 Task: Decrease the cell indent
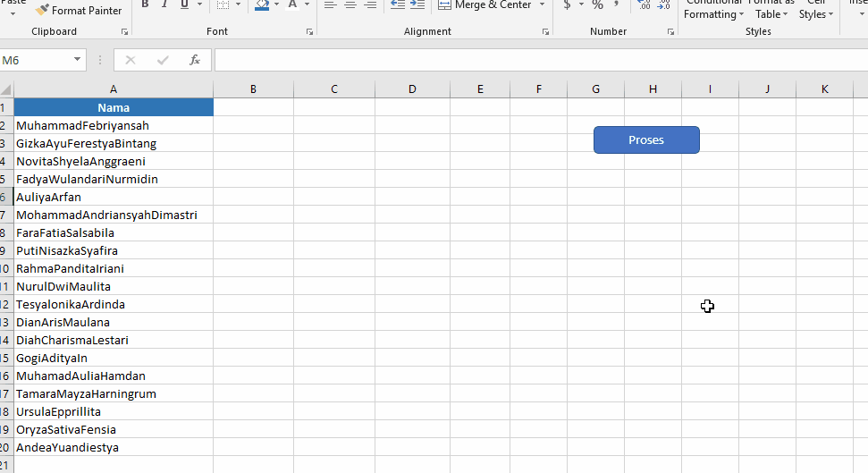398,4
